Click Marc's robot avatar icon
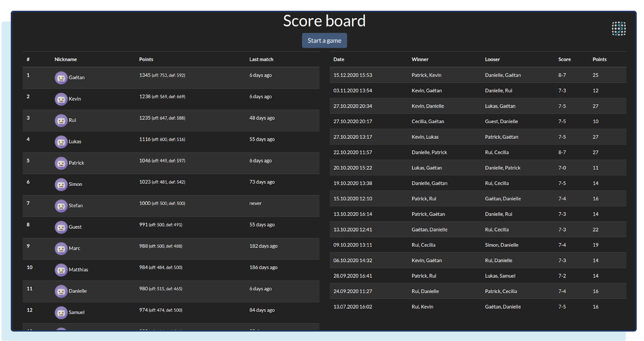The height and width of the screenshot is (341, 644). pos(61,249)
